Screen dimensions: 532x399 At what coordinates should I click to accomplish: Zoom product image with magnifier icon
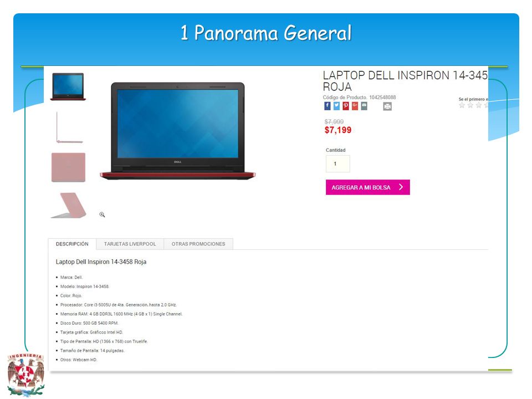pos(102,214)
